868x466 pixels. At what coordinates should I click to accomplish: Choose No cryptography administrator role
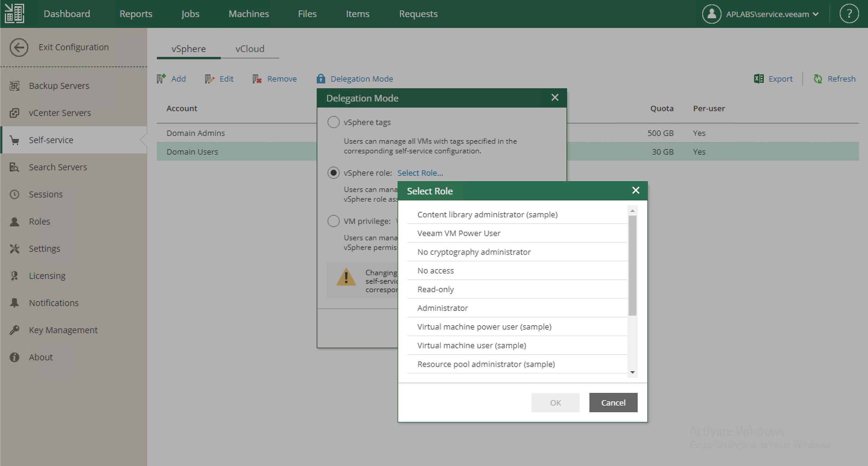coord(517,252)
